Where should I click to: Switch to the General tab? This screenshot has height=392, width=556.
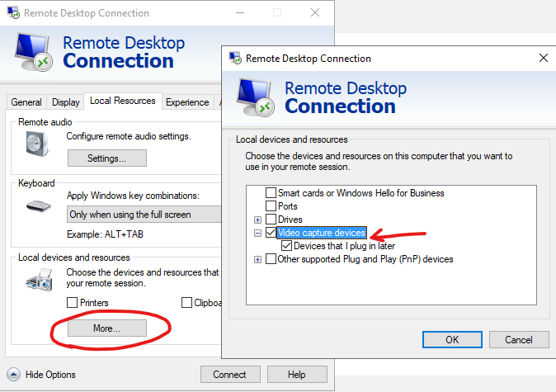coord(26,102)
